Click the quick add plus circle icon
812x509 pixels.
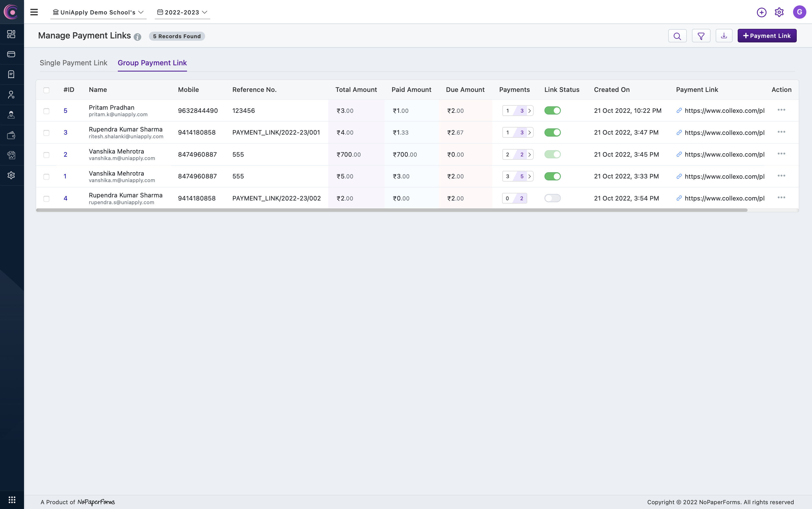pyautogui.click(x=761, y=12)
